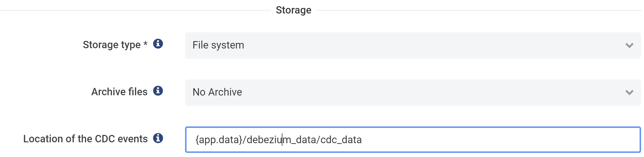This screenshot has height=157, width=644.
Task: Open the Archive files dropdown showing No Archive
Action: 413,93
